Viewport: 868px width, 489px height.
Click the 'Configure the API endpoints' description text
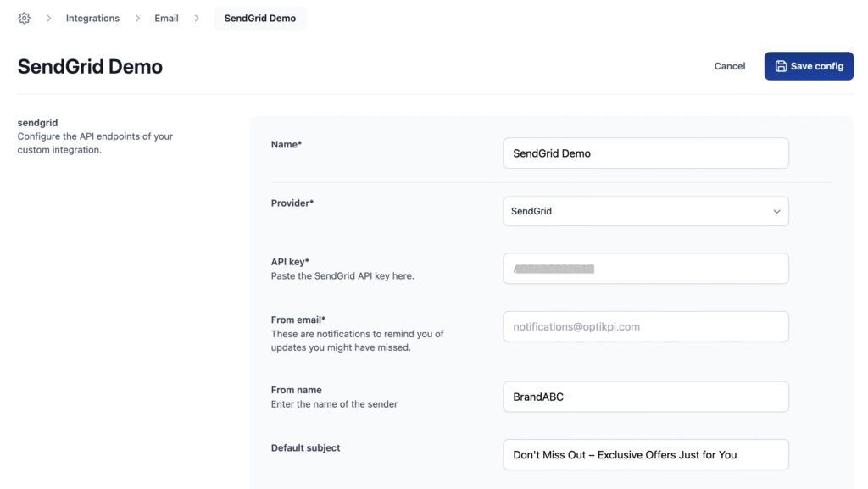click(95, 142)
